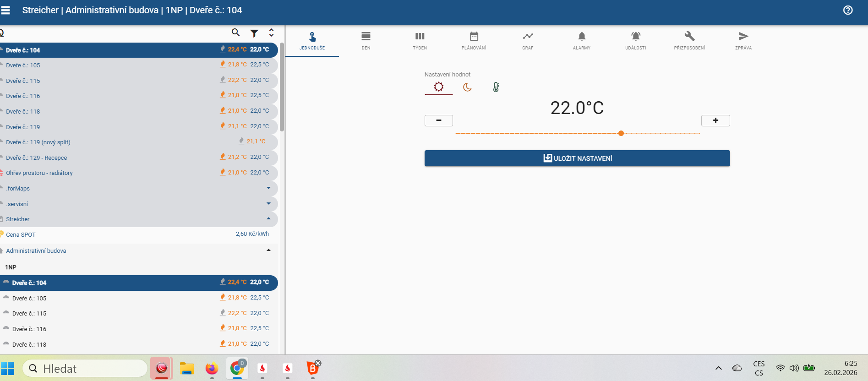
Task: Click the expand/collapse all arrows icon
Action: (271, 33)
